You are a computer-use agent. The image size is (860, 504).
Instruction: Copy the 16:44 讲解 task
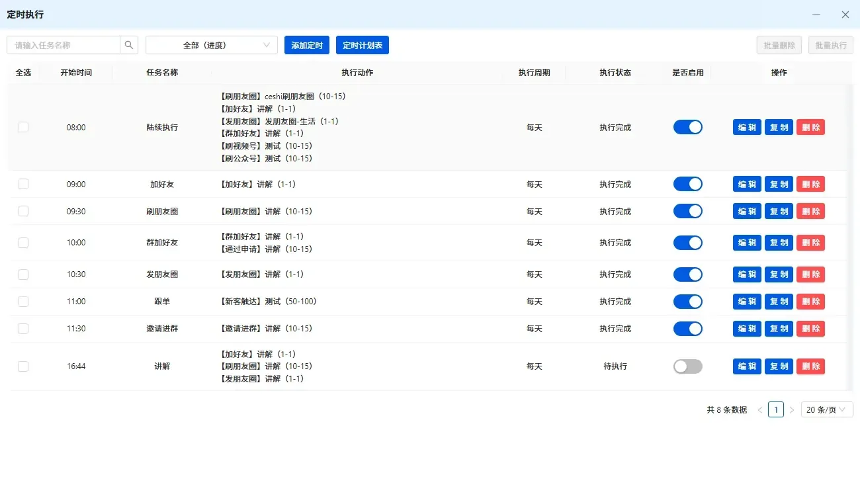pos(779,366)
